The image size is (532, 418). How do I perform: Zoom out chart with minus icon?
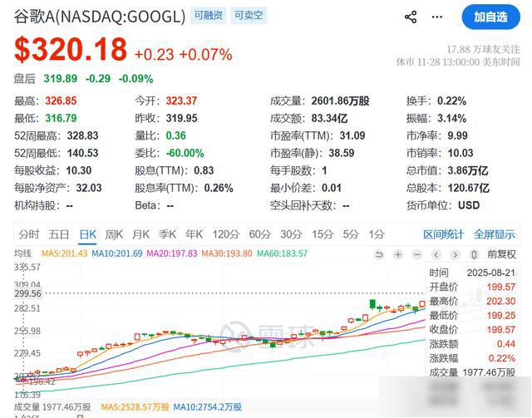417,254
